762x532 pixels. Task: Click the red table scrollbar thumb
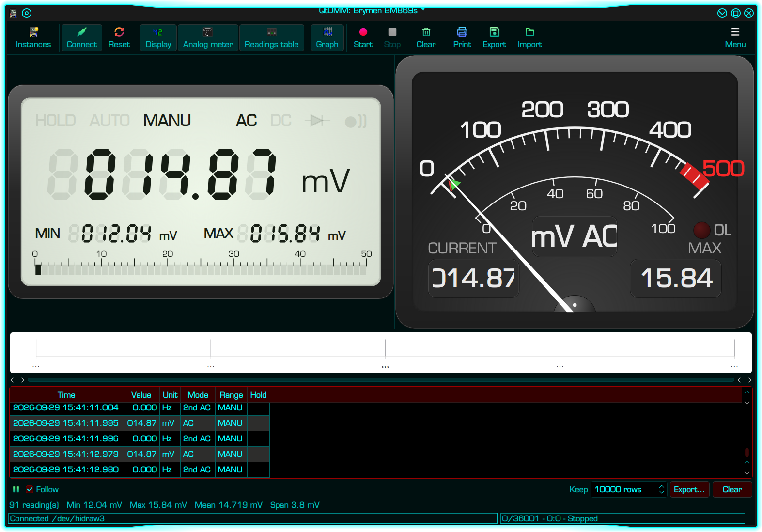(747, 452)
